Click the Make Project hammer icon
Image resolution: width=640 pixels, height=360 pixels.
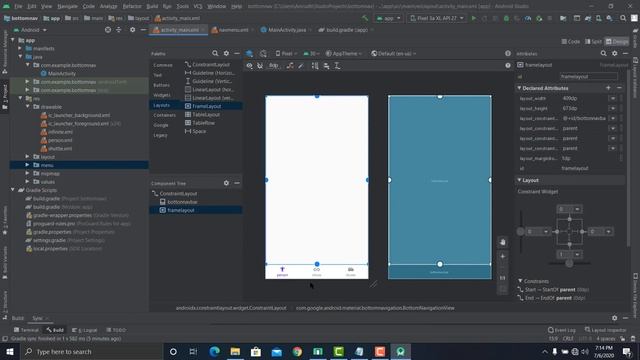(x=365, y=18)
